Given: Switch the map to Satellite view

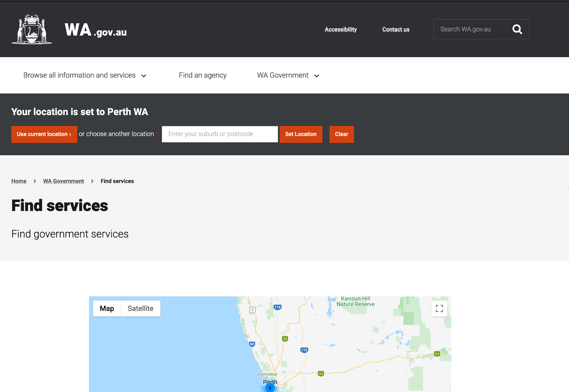Looking at the screenshot, I should pyautogui.click(x=140, y=308).
